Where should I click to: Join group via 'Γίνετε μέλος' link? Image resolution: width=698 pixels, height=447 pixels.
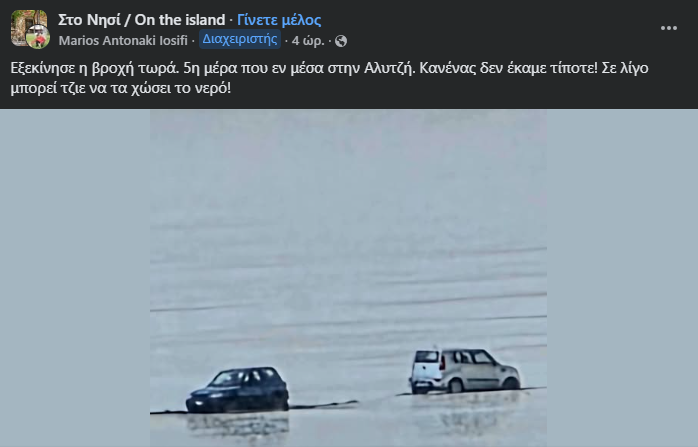point(279,20)
